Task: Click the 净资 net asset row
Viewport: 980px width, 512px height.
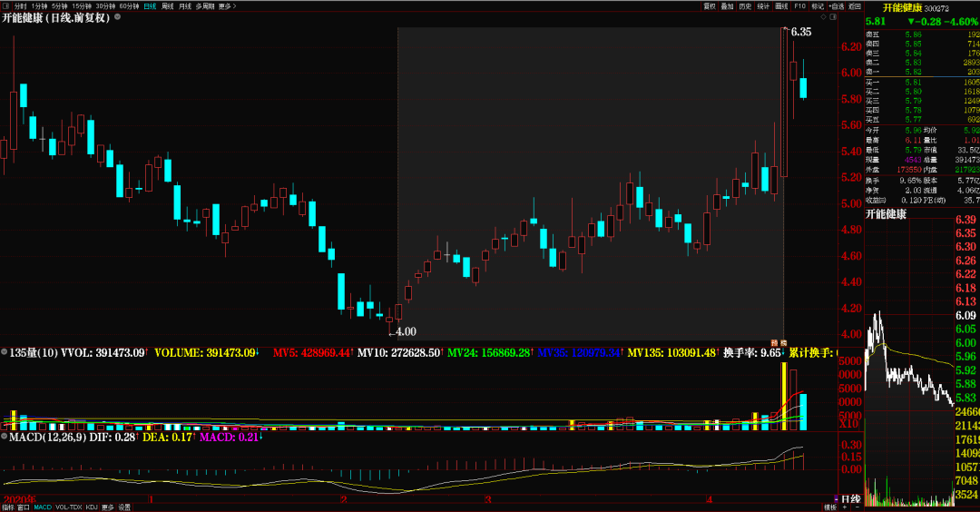Action: click(x=894, y=190)
